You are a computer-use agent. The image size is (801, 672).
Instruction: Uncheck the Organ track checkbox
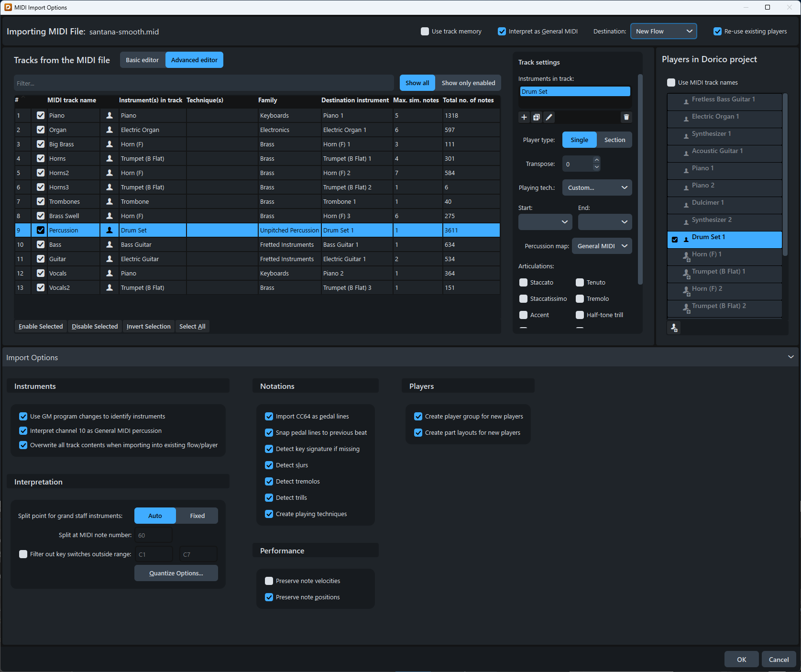(41, 130)
